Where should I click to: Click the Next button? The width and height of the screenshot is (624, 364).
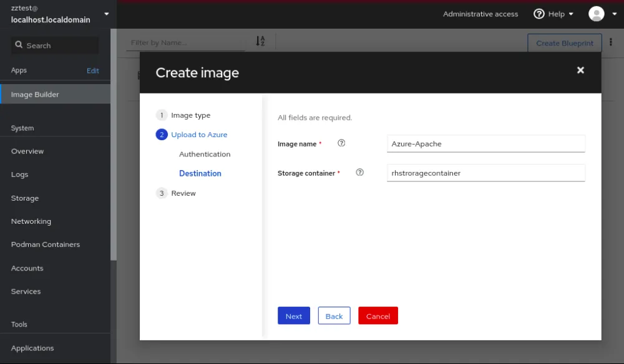point(293,315)
